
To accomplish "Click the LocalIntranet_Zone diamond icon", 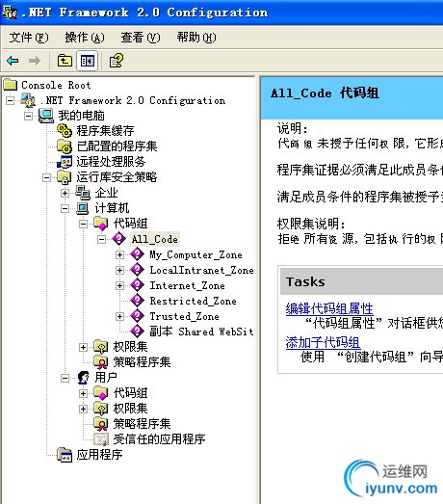I will [x=137, y=270].
